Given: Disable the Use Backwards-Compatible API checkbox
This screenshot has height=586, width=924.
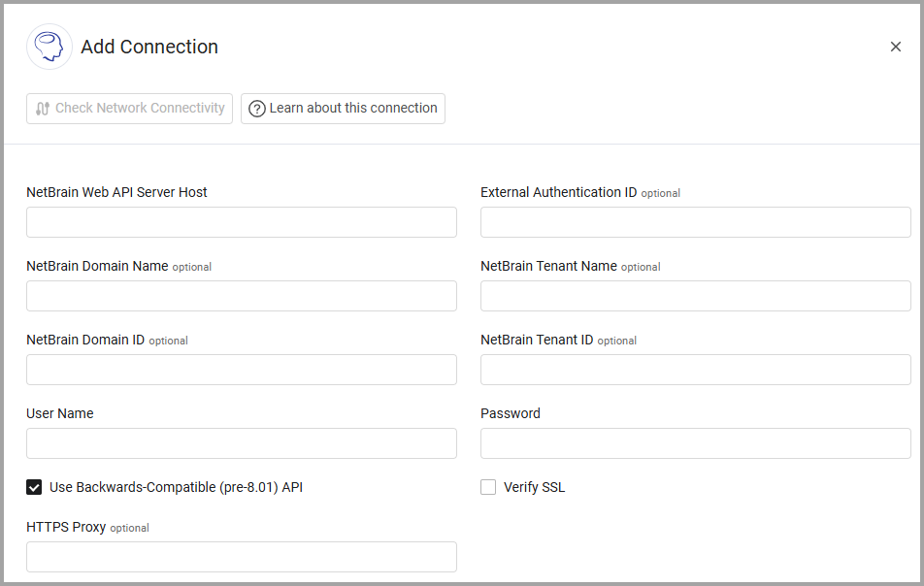Looking at the screenshot, I should (x=35, y=487).
